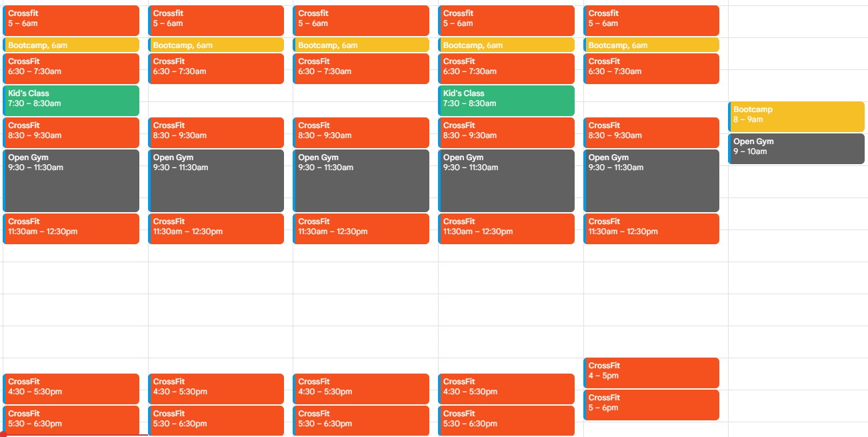This screenshot has width=868, height=437.
Task: Select CrossFit 6:30 – 7:30am in fourth column
Action: click(x=506, y=69)
